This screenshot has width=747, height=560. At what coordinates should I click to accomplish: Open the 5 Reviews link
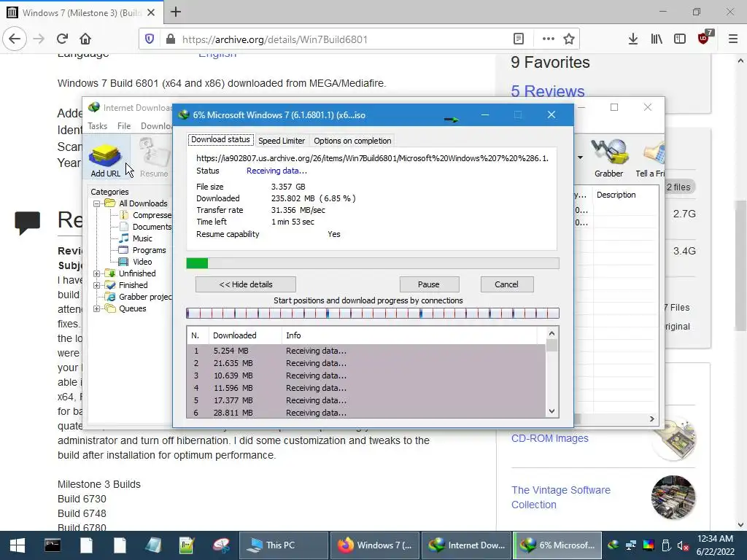(x=547, y=91)
